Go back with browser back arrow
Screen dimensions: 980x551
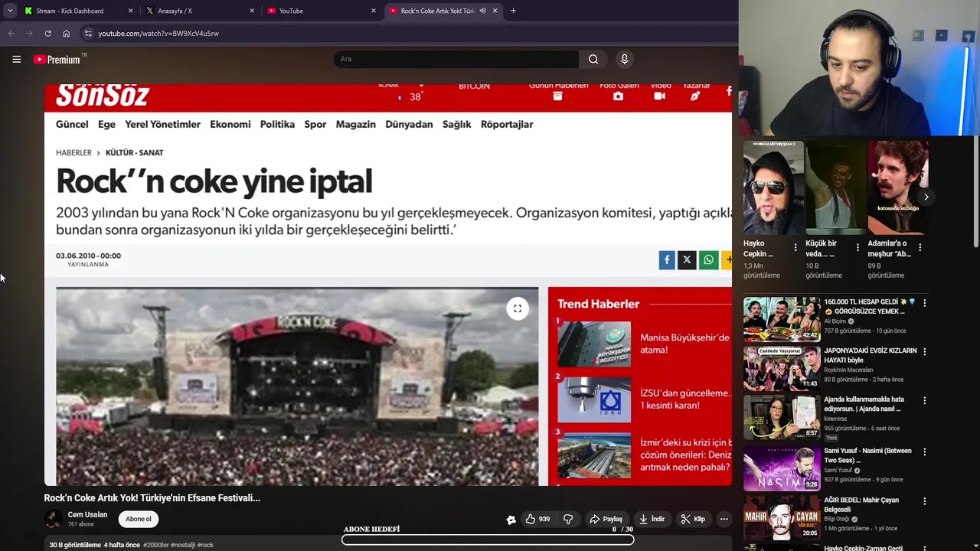coord(11,34)
